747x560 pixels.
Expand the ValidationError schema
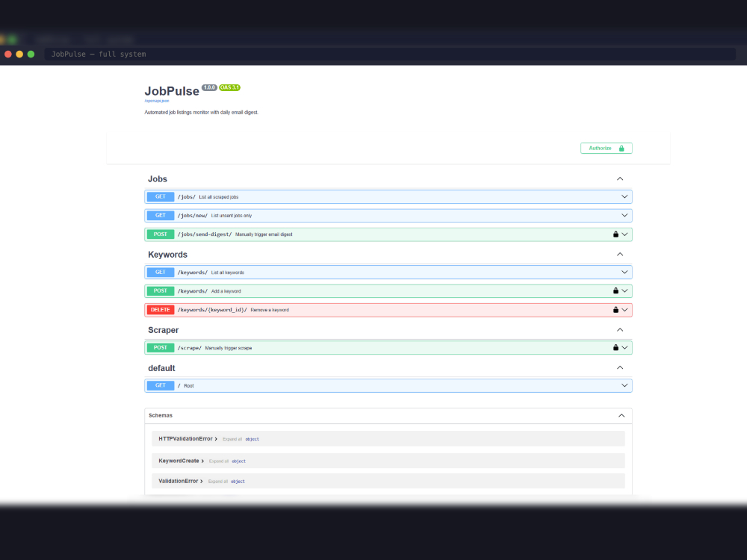(x=180, y=482)
